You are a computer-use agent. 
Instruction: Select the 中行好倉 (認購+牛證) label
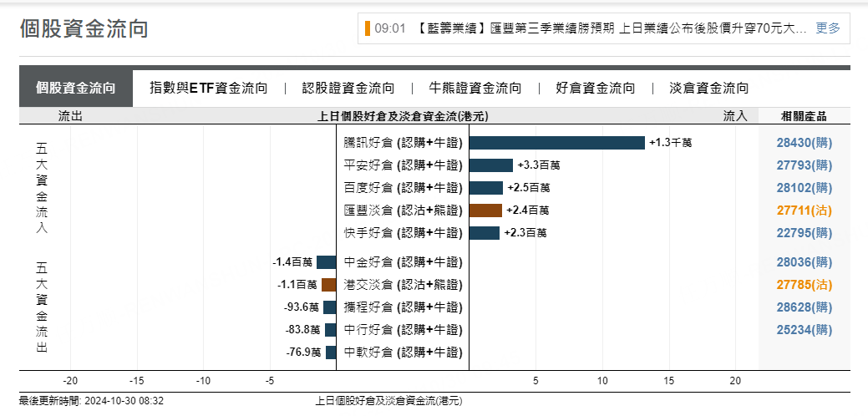pyautogui.click(x=403, y=330)
